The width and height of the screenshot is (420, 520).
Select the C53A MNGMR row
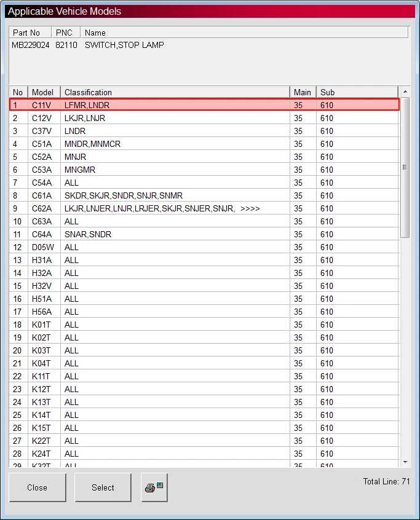point(204,170)
